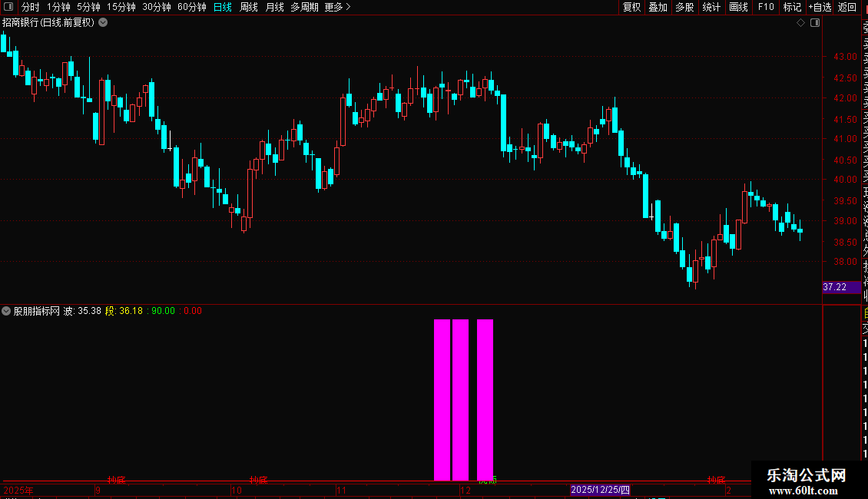This screenshot has height=499, width=868.
Task: Switch to 周线 weekly chart
Action: click(x=249, y=7)
